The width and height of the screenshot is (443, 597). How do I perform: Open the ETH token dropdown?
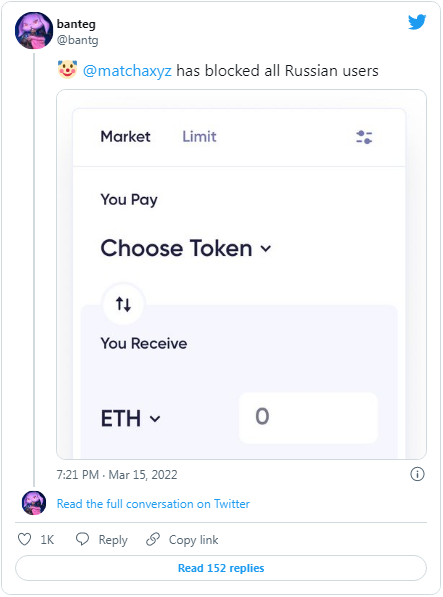(x=131, y=418)
